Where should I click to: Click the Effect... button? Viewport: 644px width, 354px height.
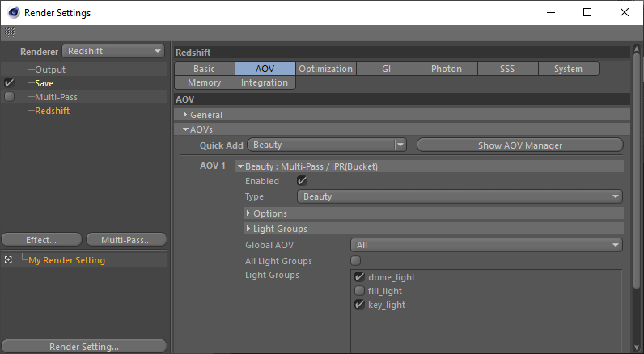click(x=41, y=240)
